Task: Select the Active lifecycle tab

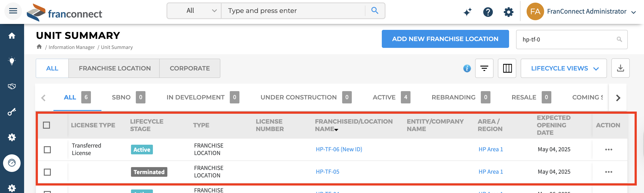Action: coord(391,97)
